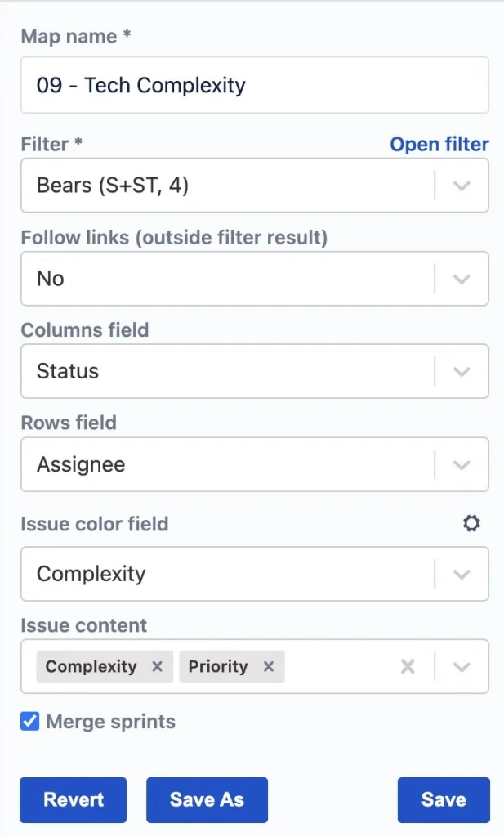
Task: Remove the Priority tag from Issue content
Action: click(268, 666)
